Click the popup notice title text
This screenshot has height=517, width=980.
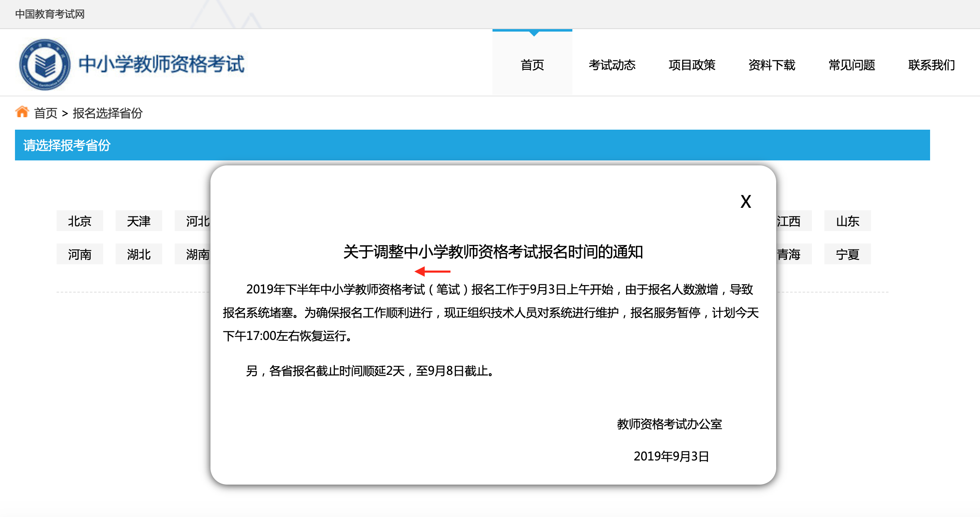coord(493,252)
